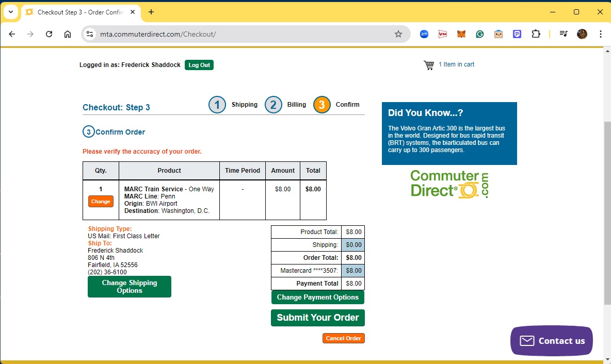Open the Extensions puzzle menu

click(x=536, y=34)
